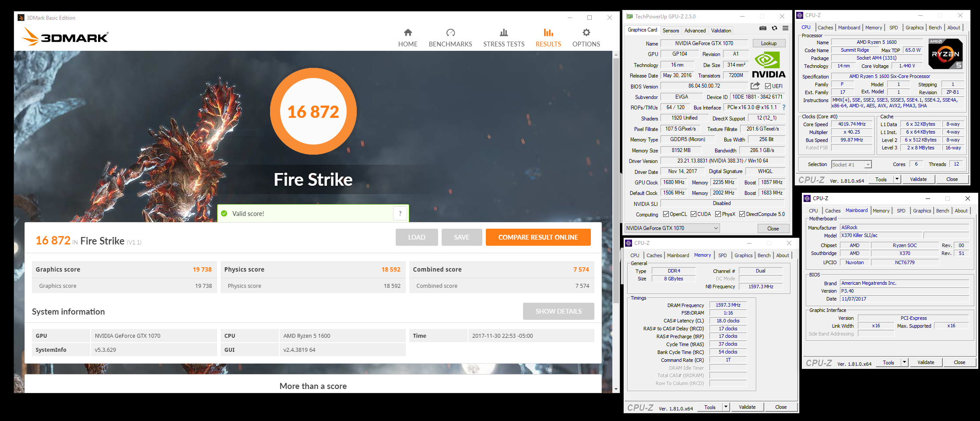This screenshot has width=980, height=421.
Task: Open the NVIDIA GeForce GTX 1070 GPU dropdown
Action: coord(672,228)
